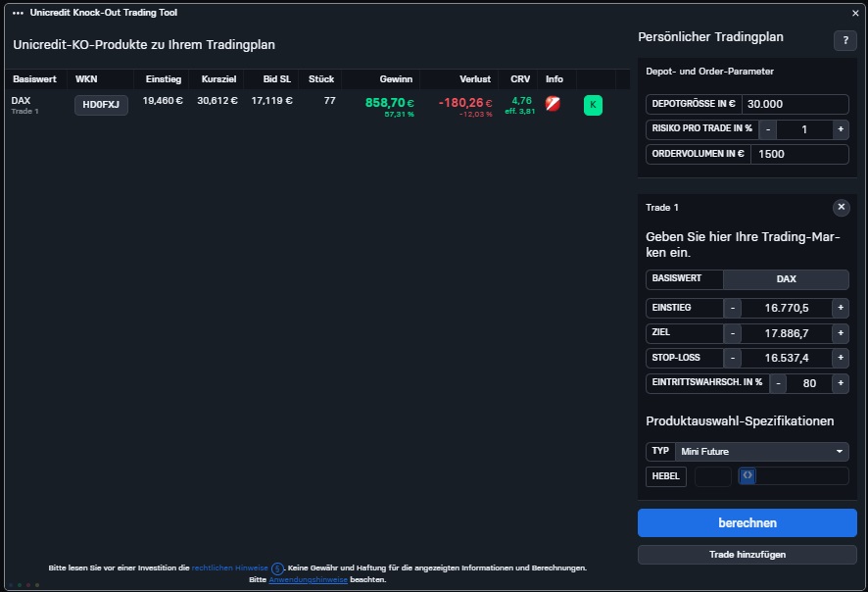Click the Ordervolumen input field
This screenshot has height=592, width=868.
(799, 154)
